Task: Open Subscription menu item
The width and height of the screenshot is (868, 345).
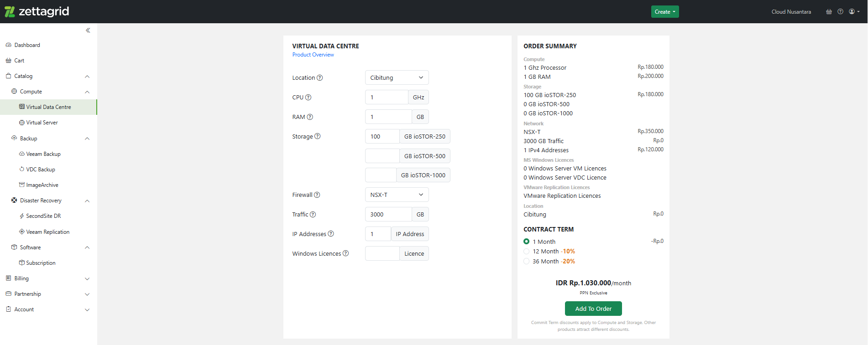Action: click(x=48, y=263)
